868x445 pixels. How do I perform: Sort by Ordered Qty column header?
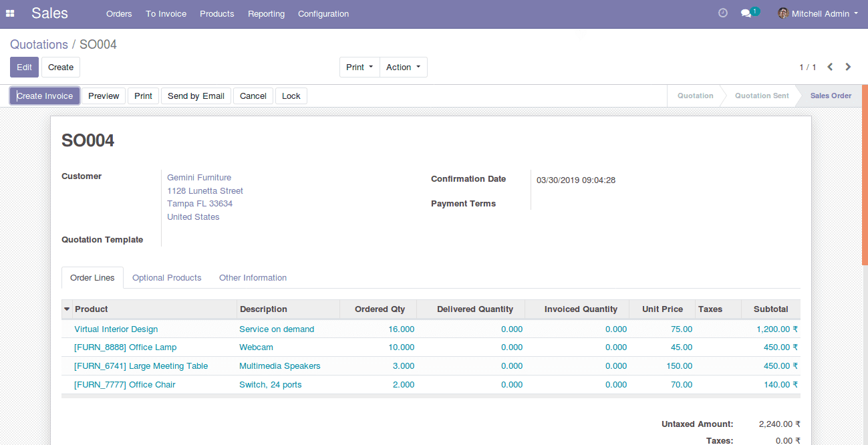pos(380,309)
